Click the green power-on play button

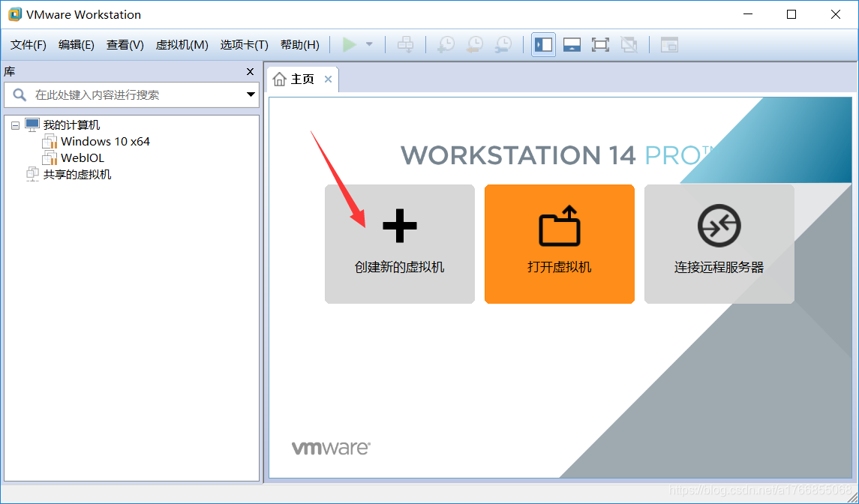pyautogui.click(x=350, y=44)
